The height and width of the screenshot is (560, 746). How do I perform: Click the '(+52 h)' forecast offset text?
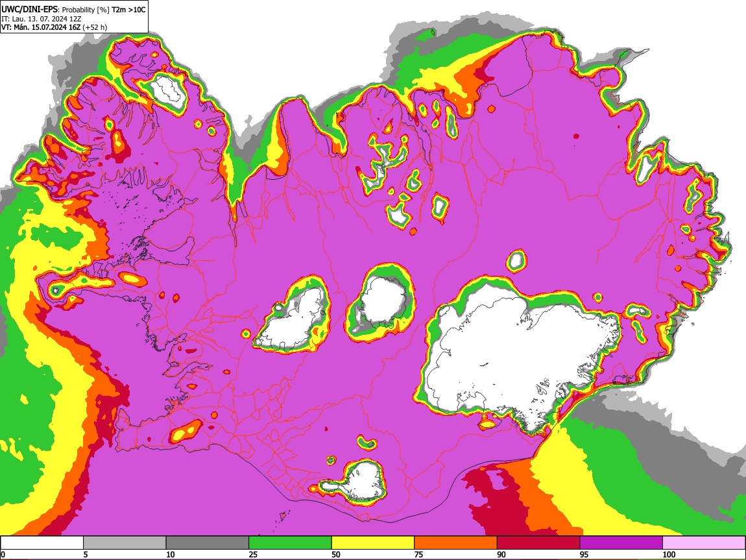point(95,28)
